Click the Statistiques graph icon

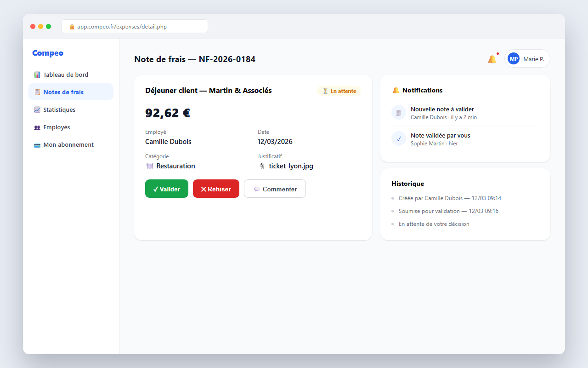(x=37, y=109)
